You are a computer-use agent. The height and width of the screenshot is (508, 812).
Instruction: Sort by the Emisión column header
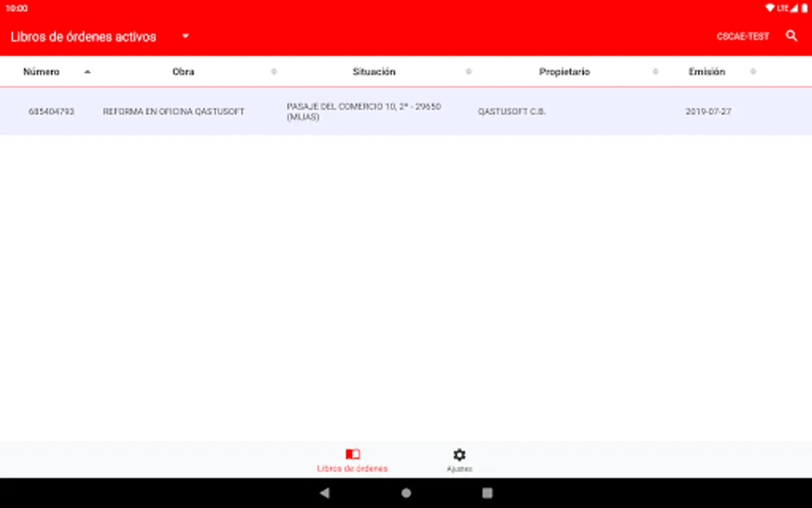pyautogui.click(x=707, y=72)
